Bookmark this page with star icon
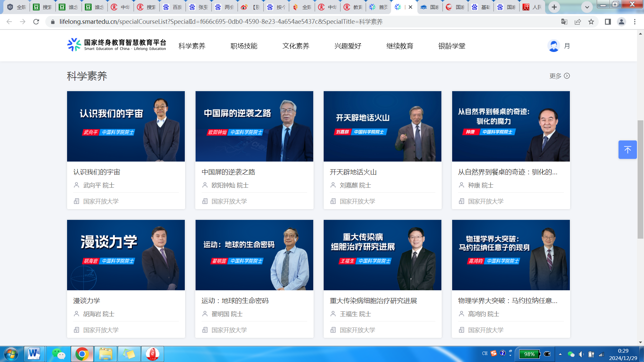 point(591,22)
